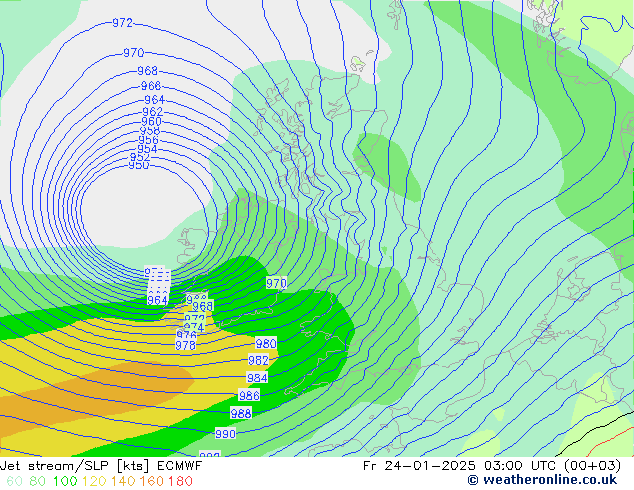Click the white-boxed 978 isobar label

coord(186,345)
